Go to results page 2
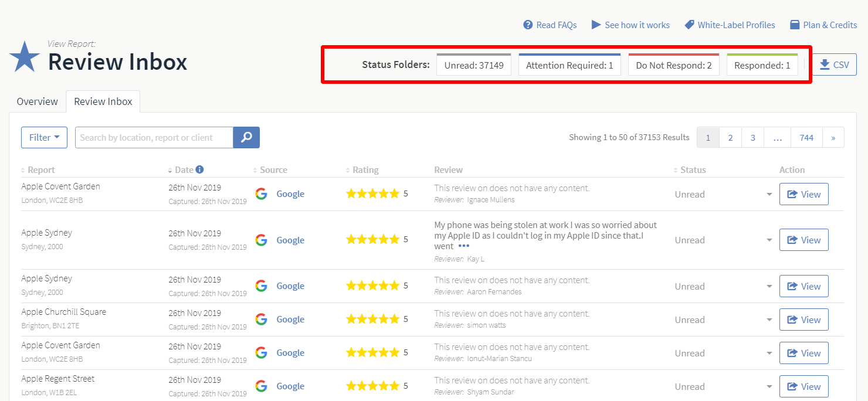 pos(730,137)
